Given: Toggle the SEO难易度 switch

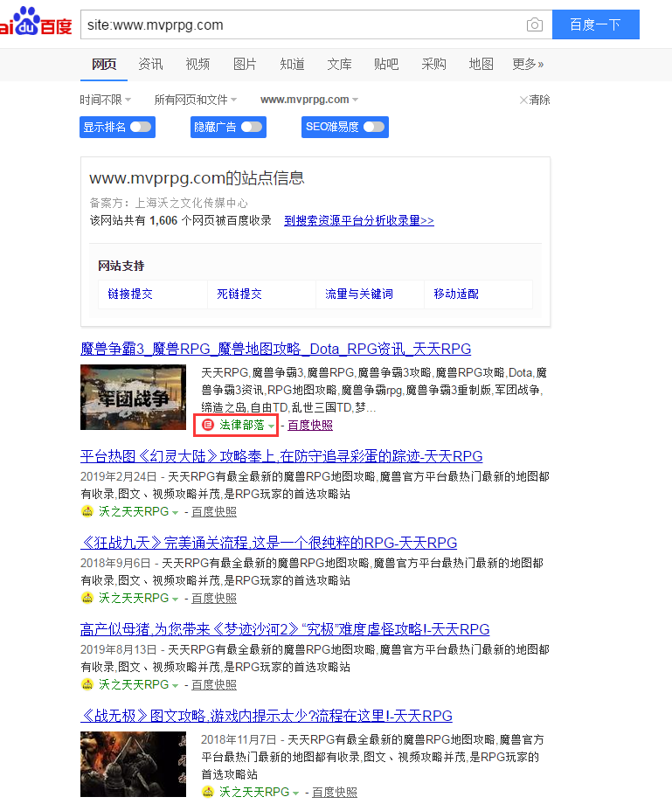Looking at the screenshot, I should click(374, 127).
